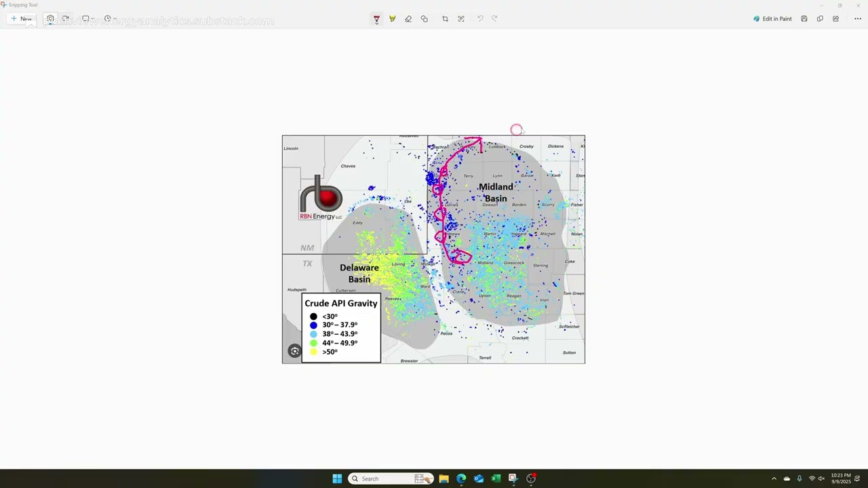Show hidden system tray icons
Image resolution: width=868 pixels, height=488 pixels.
(x=774, y=479)
